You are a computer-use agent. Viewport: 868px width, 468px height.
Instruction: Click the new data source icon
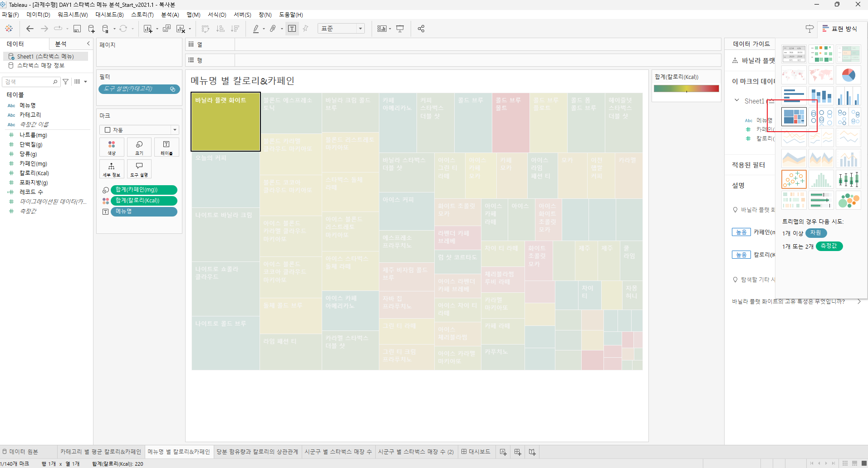point(91,29)
